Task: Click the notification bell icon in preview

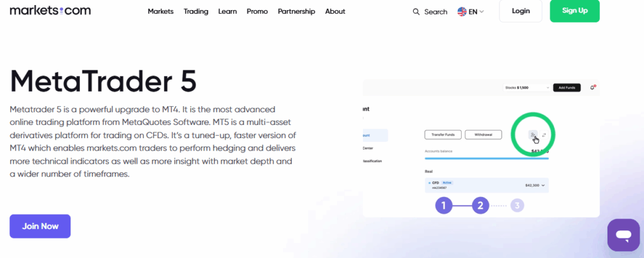Action: [x=592, y=87]
